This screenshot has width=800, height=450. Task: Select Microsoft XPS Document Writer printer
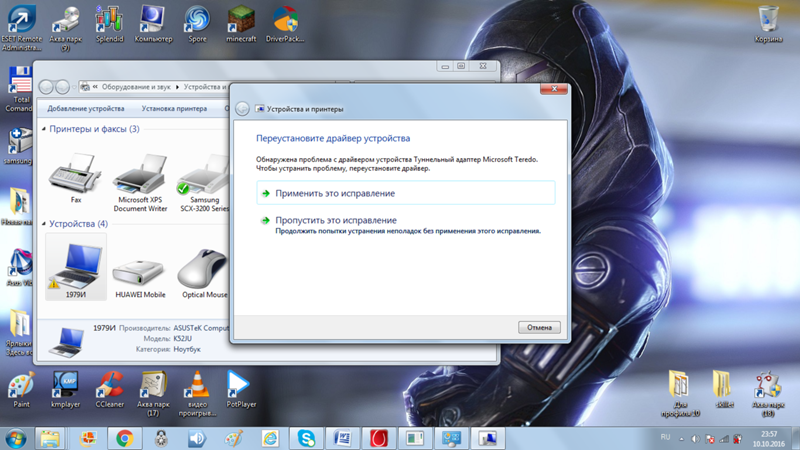(140, 184)
